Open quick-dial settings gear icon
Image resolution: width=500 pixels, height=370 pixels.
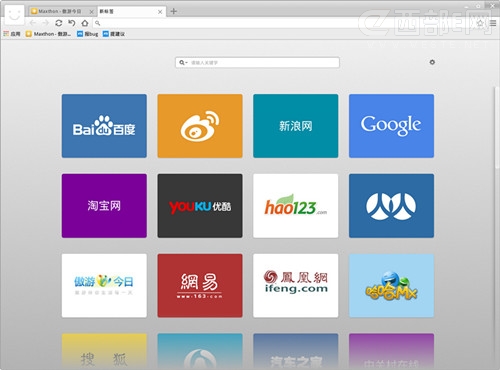pos(432,62)
